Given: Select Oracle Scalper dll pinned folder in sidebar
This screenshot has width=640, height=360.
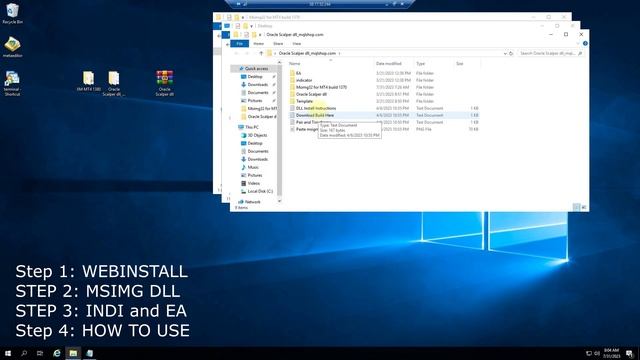Looking at the screenshot, I should pos(259,117).
